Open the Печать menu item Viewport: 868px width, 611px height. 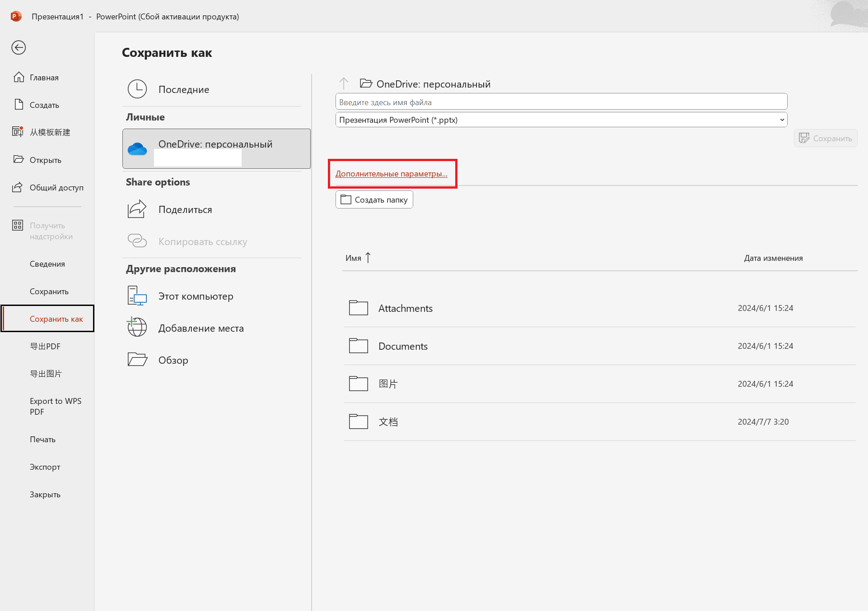42,439
